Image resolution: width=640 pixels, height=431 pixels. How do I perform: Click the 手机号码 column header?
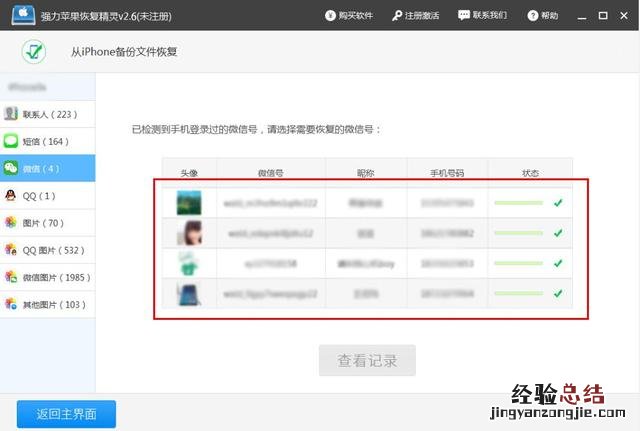447,173
